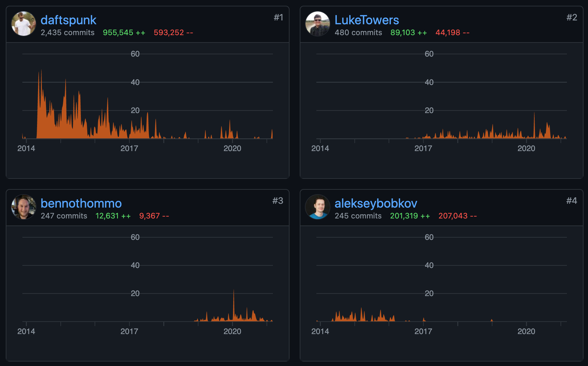
Task: Click alekseybobkov's profile avatar
Action: click(317, 207)
